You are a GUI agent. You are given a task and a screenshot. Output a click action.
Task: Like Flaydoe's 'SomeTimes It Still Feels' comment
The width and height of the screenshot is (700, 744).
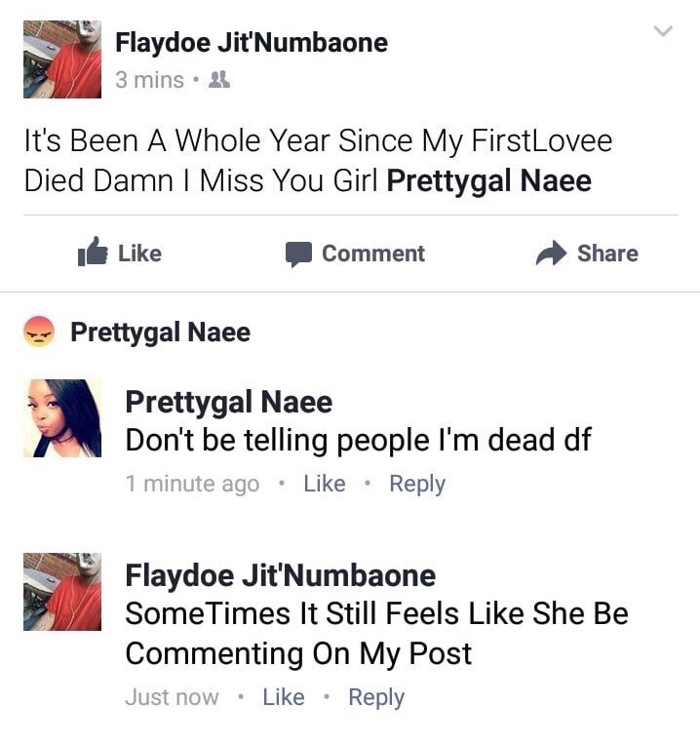pyautogui.click(x=284, y=697)
